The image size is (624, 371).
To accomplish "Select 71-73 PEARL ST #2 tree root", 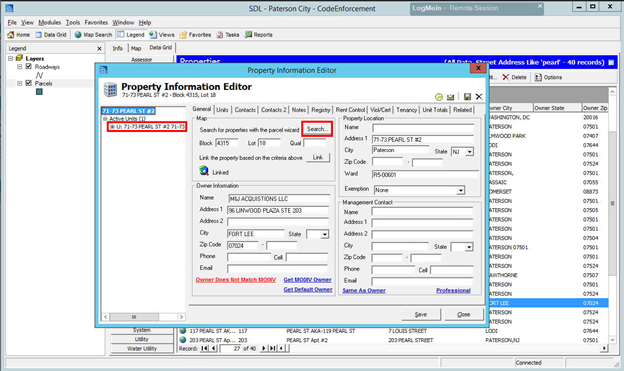I will tap(128, 111).
